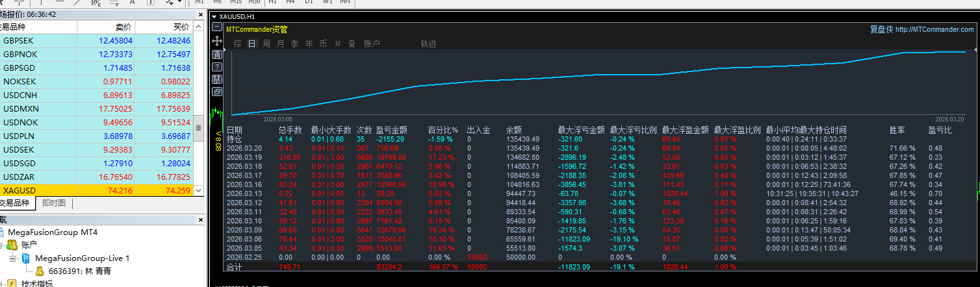Sort the market watch by the 卖价 bid column
This screenshot has width=980, height=287.
(x=106, y=27)
